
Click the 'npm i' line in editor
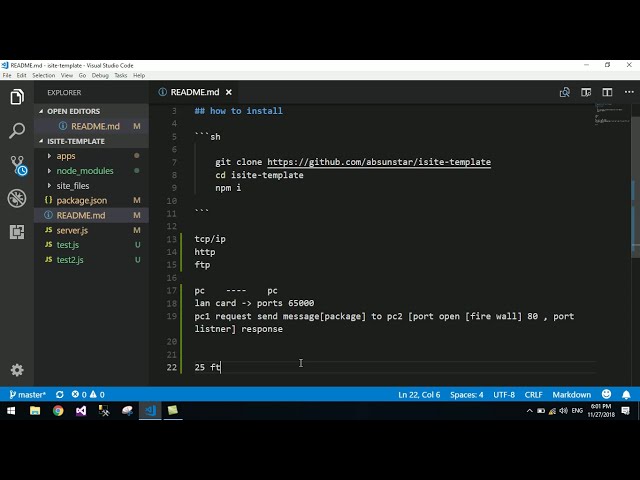(228, 188)
